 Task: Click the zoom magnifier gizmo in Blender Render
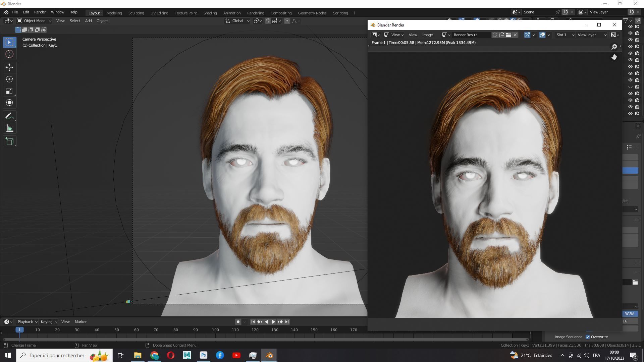tap(614, 47)
